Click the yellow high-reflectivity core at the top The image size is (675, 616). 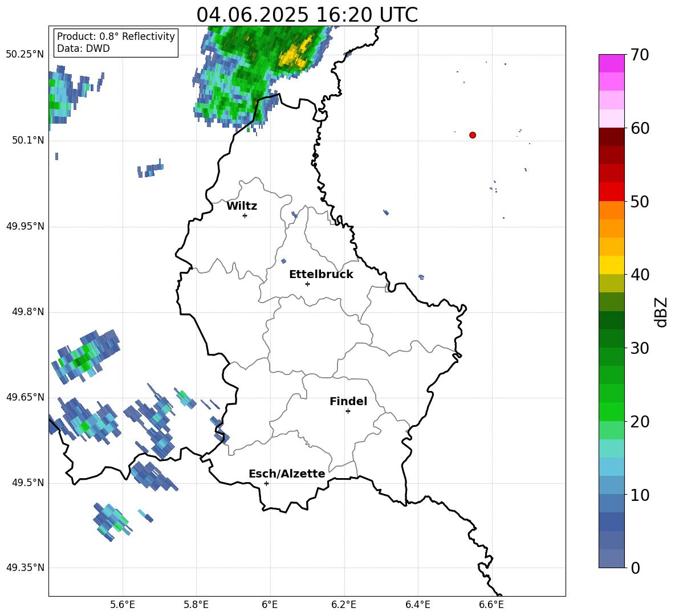295,55
